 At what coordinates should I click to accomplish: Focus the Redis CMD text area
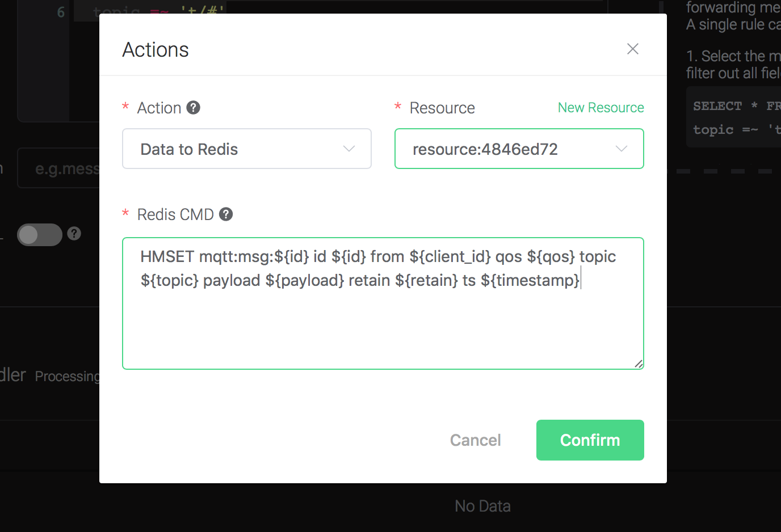pyautogui.click(x=383, y=323)
